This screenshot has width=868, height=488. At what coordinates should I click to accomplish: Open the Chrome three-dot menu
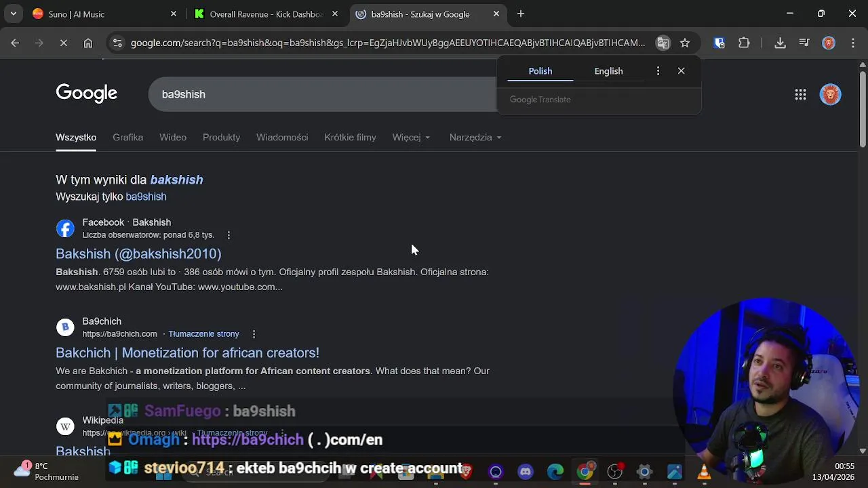click(x=852, y=43)
